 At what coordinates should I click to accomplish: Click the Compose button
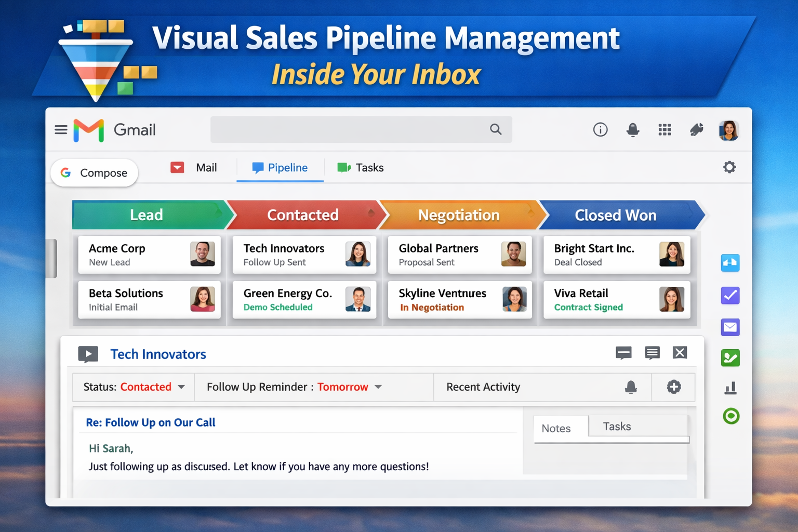pyautogui.click(x=94, y=172)
